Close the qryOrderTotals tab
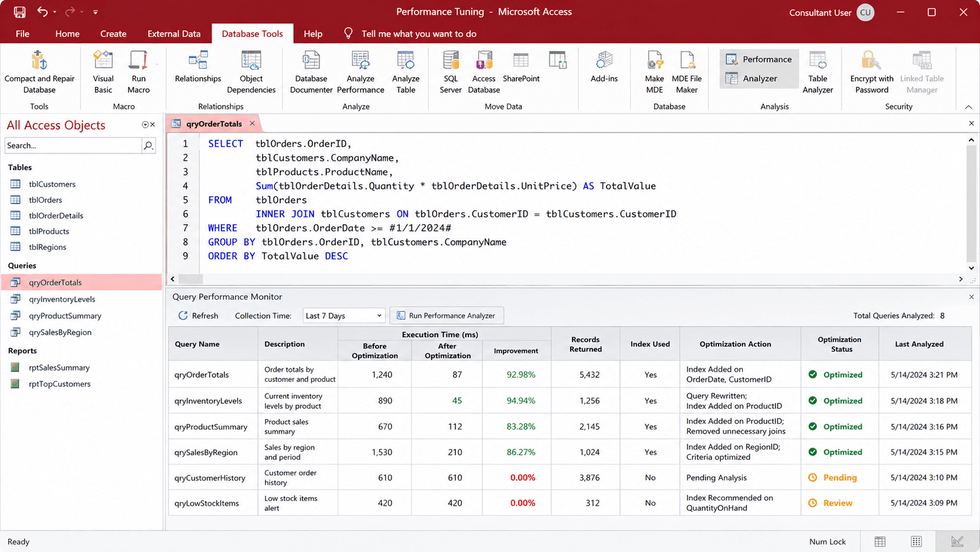980x552 pixels. click(x=253, y=123)
